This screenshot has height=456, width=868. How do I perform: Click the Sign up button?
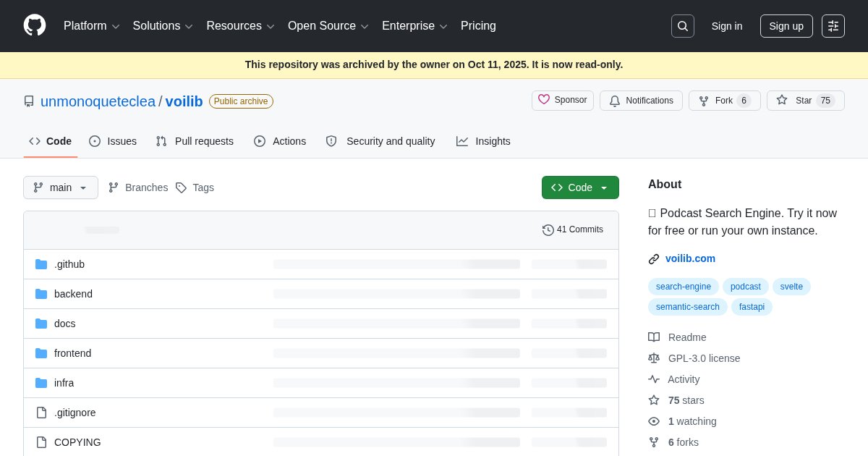pos(786,26)
